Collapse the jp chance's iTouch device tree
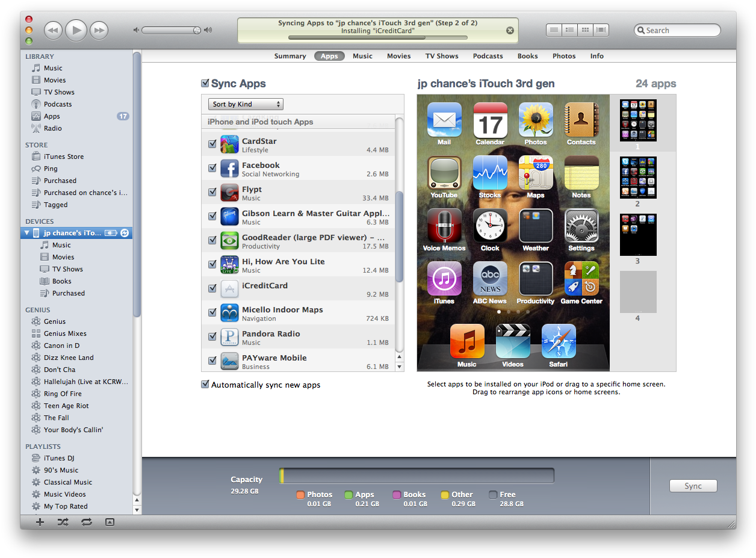This screenshot has height=558, width=756. click(x=26, y=233)
